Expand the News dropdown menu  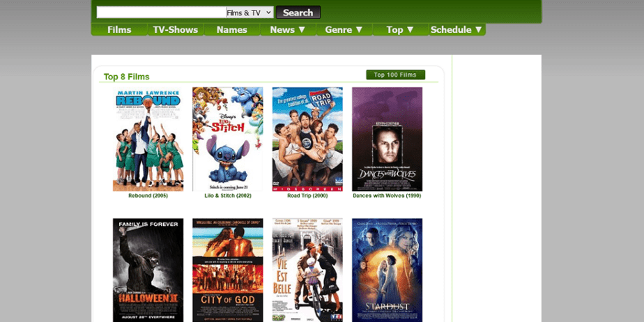[x=288, y=29]
